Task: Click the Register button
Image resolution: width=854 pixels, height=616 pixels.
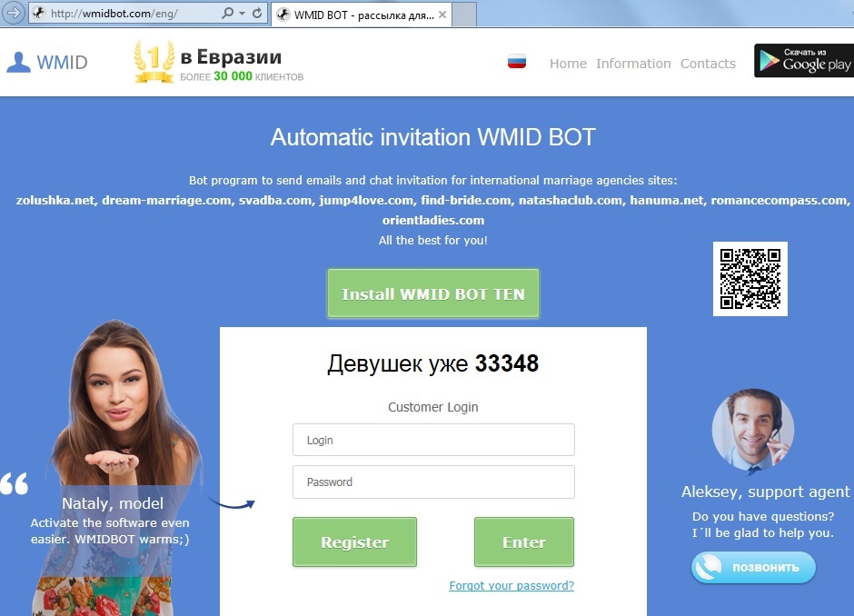Action: [354, 541]
